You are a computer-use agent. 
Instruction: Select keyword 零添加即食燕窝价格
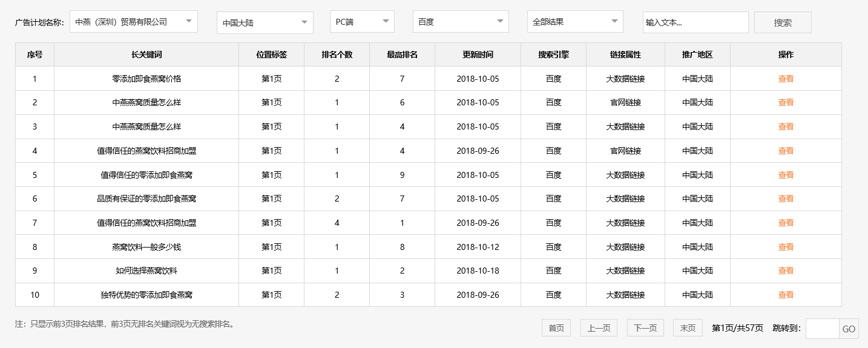[x=146, y=79]
